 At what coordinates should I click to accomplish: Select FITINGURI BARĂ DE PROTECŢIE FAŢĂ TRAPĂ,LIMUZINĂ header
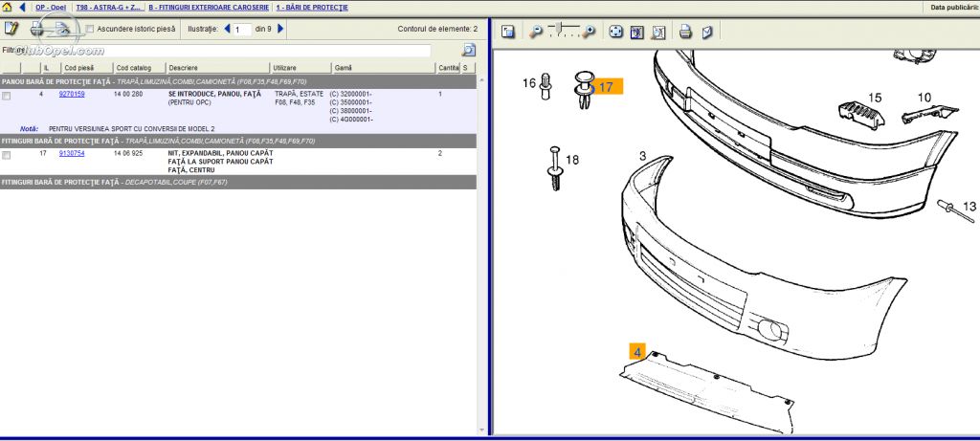click(x=238, y=142)
